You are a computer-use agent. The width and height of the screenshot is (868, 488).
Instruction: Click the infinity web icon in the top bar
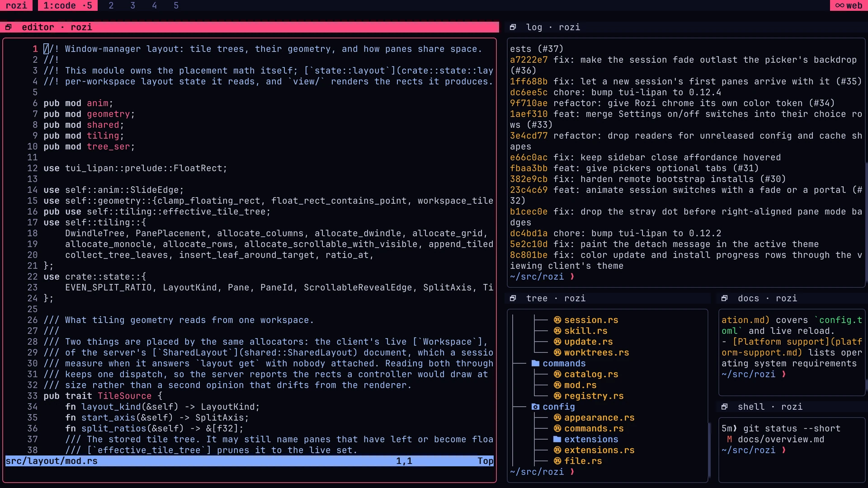click(840, 5)
